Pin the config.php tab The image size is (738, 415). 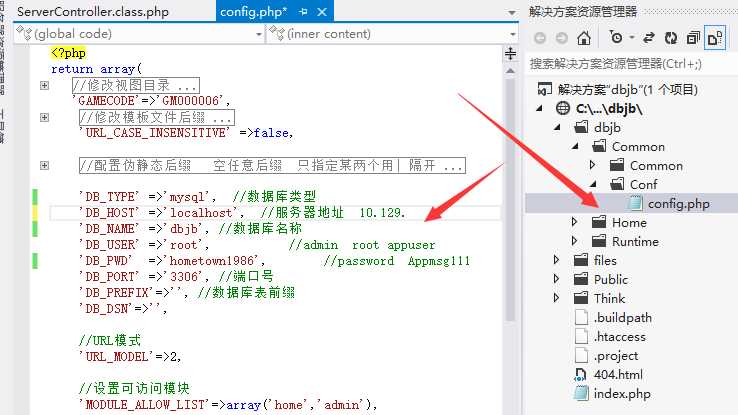[303, 12]
